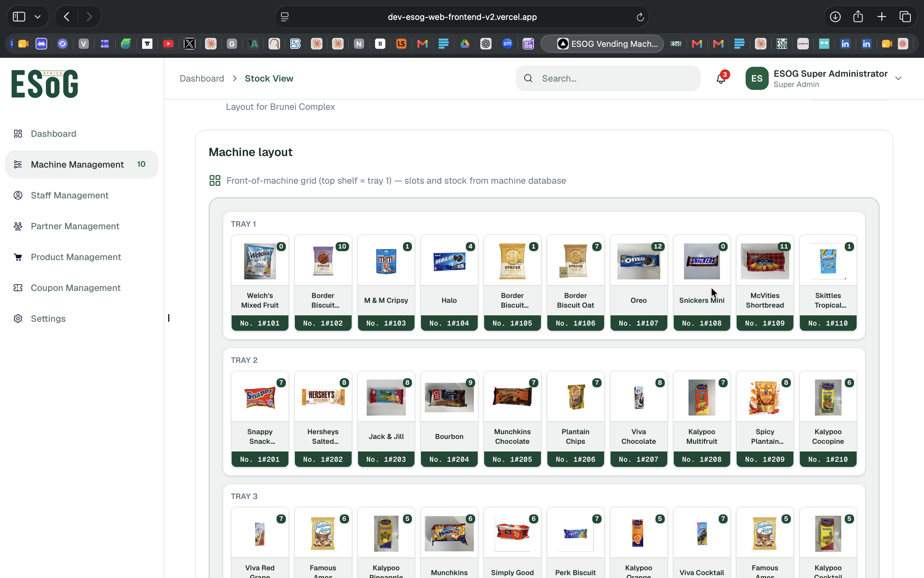Expand the ESOG Super Administrator account menu chevron

coord(898,78)
